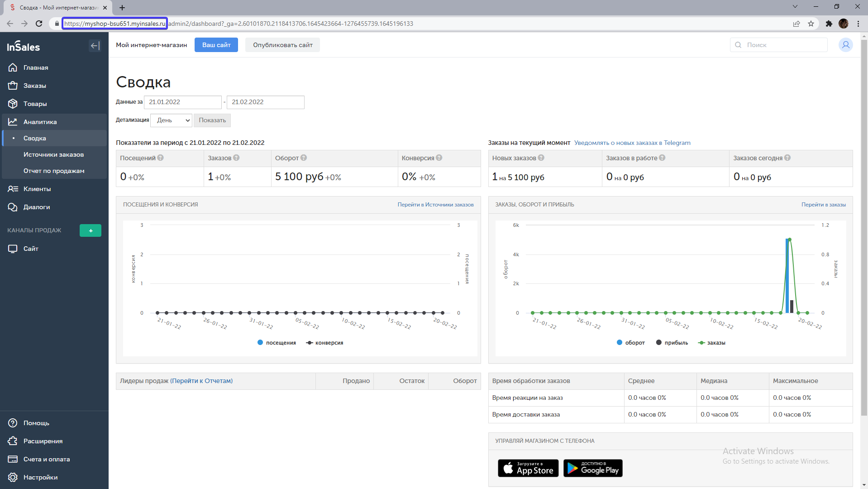Click Мой интернет-магазин store name

pyautogui.click(x=151, y=45)
